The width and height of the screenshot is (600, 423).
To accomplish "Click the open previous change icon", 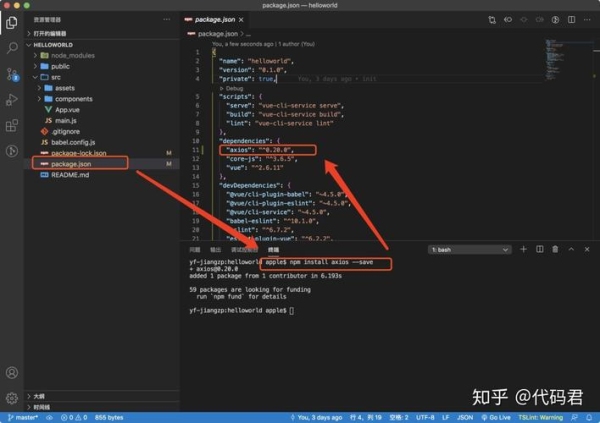I will coord(508,20).
